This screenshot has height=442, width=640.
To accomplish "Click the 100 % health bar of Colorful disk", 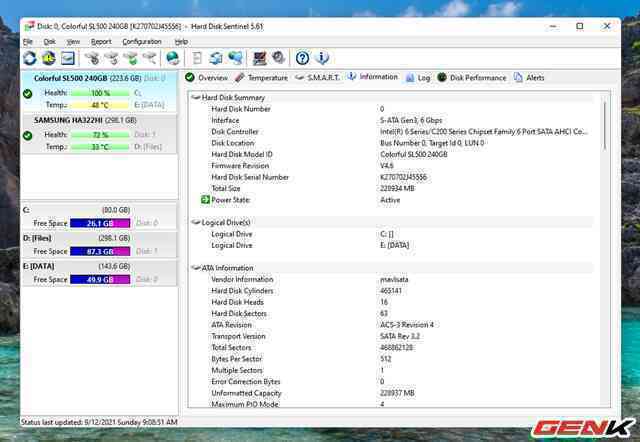I will tap(100, 93).
